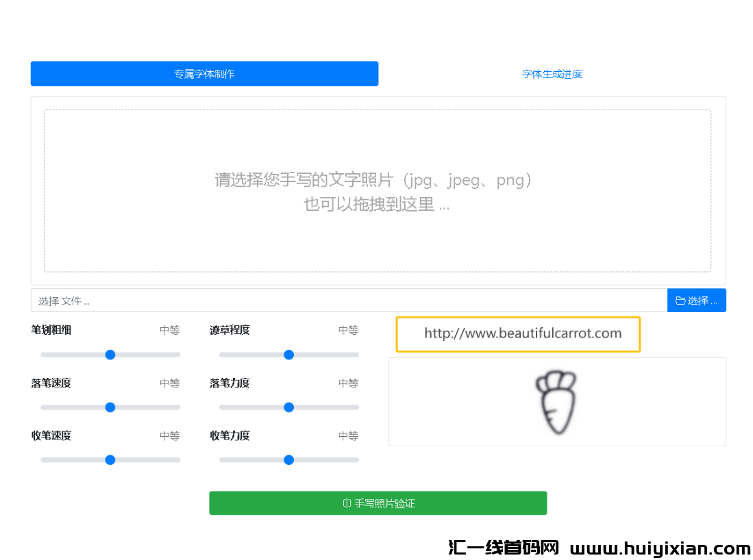Click the handwriting icon on the green verify button
The height and width of the screenshot is (560, 753).
click(x=346, y=502)
